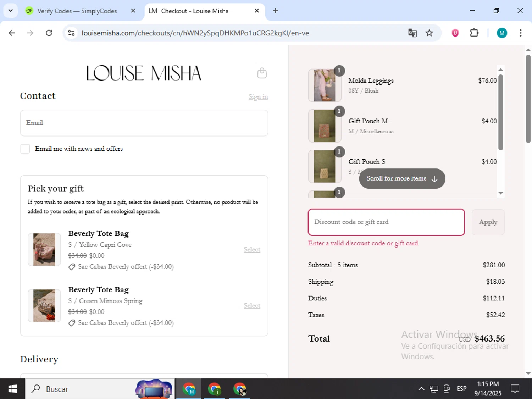532x399 pixels.
Task: Select the Cream Mimosa Spring tote bag
Action: click(x=252, y=306)
